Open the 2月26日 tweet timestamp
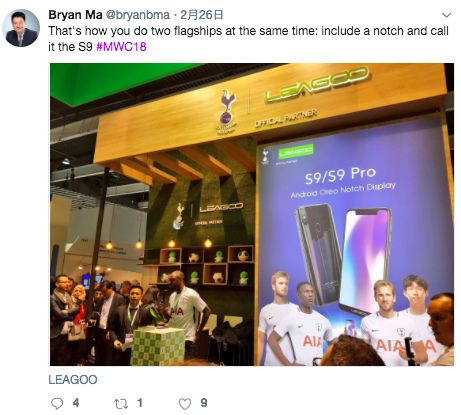 (201, 15)
